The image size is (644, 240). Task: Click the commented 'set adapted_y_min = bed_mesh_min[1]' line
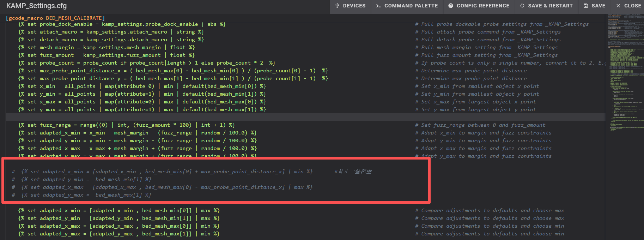86,179
